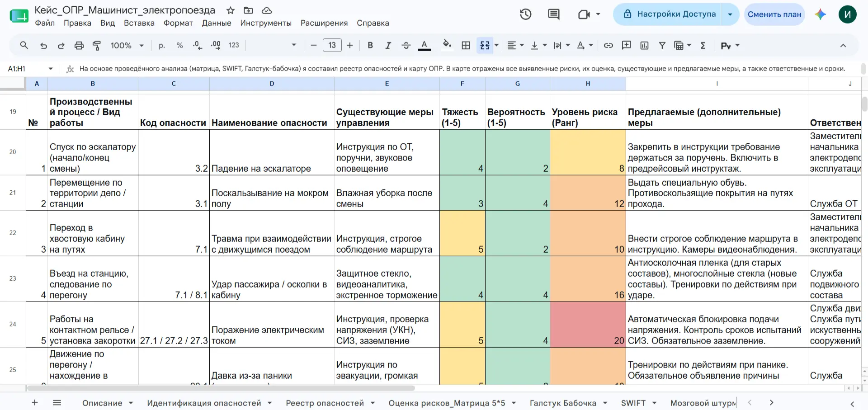Open the all sheets list
868x410 pixels.
57,402
